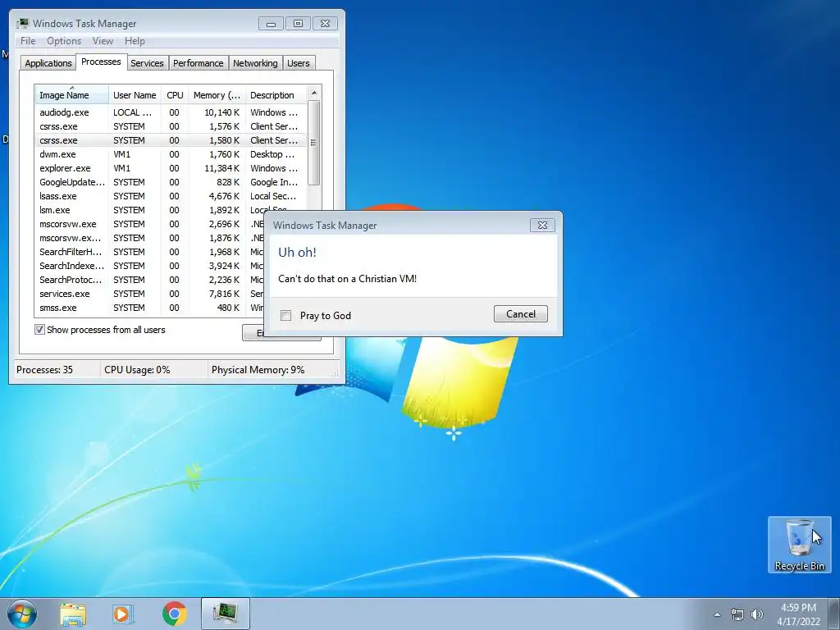The height and width of the screenshot is (630, 840).
Task: Select the dwm.exe process
Action: [171, 154]
